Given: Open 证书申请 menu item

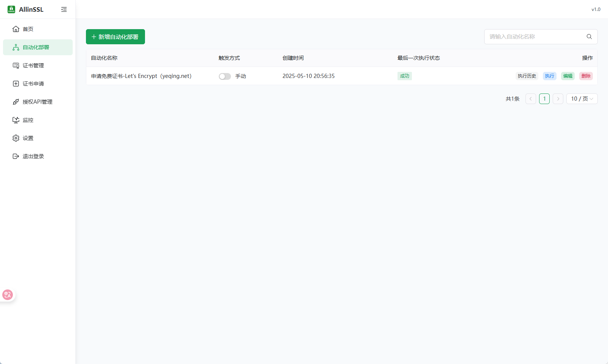Looking at the screenshot, I should (38, 84).
